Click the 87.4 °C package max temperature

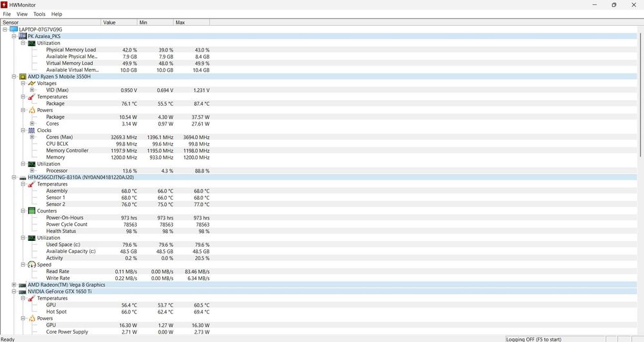pos(201,104)
